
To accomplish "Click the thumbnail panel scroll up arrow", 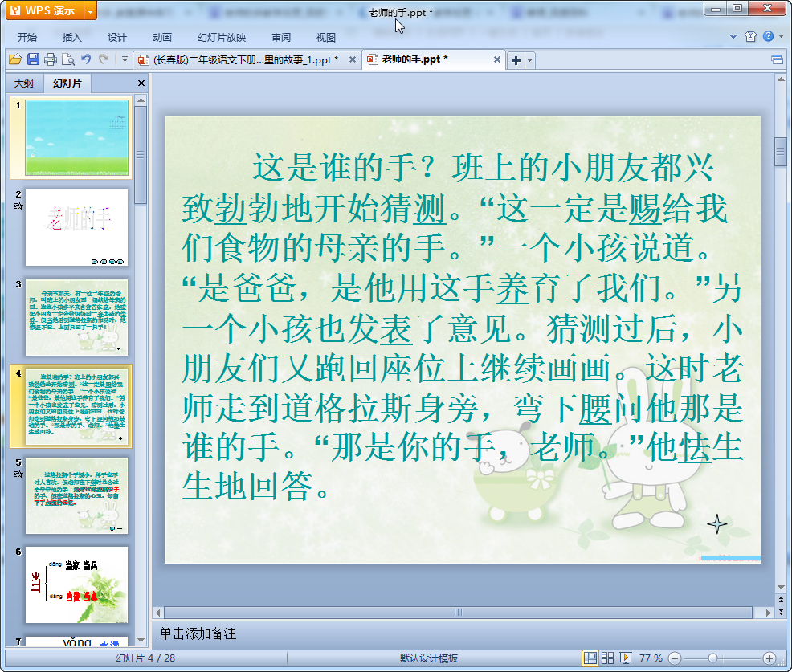I will coord(141,100).
